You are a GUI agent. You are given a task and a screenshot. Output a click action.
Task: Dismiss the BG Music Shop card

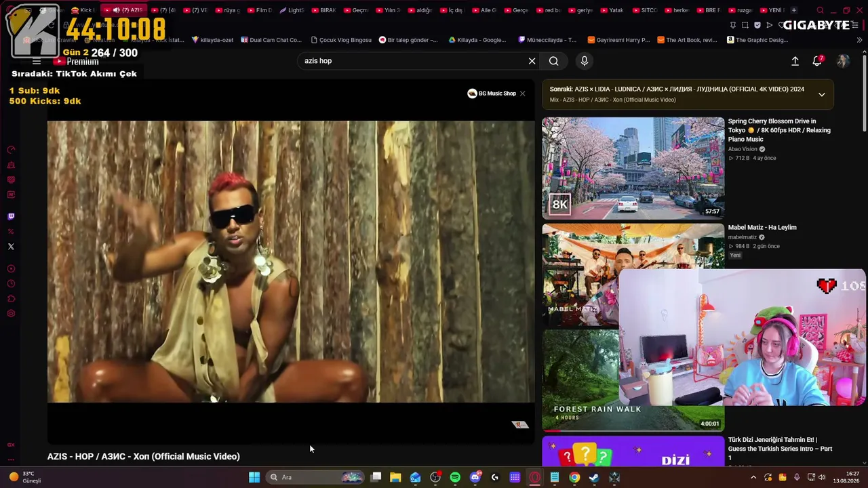[x=522, y=94]
